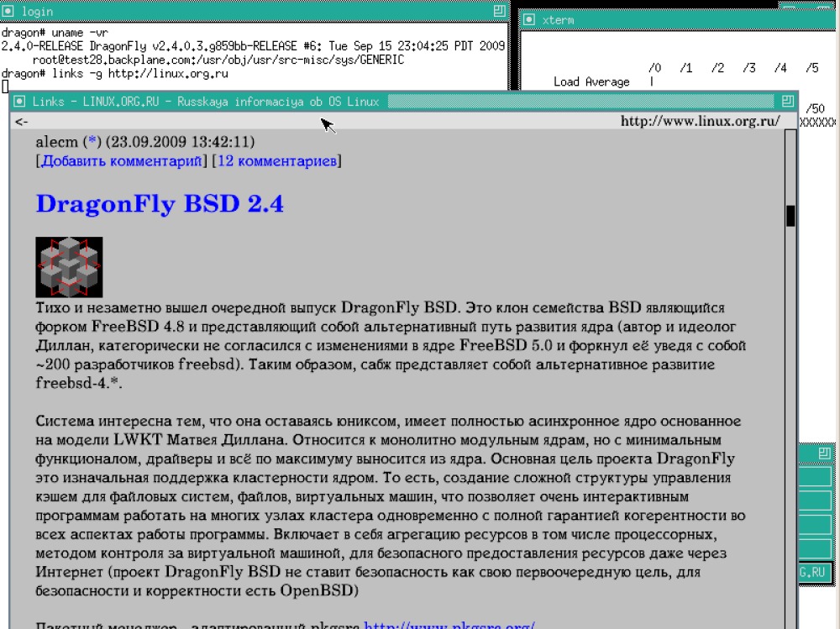Open the Добавить комментарий link
The height and width of the screenshot is (629, 840).
[122, 160]
